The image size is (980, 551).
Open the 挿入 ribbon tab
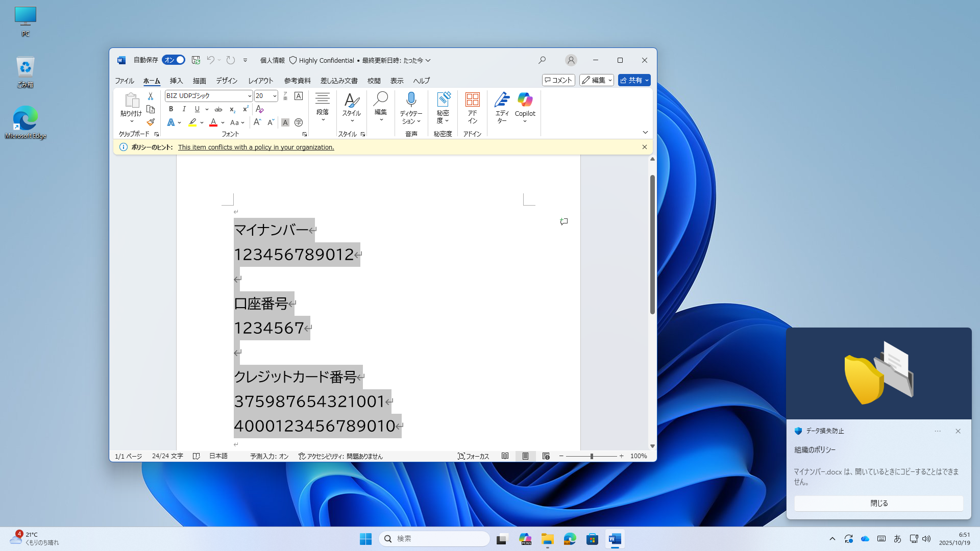[x=176, y=81]
